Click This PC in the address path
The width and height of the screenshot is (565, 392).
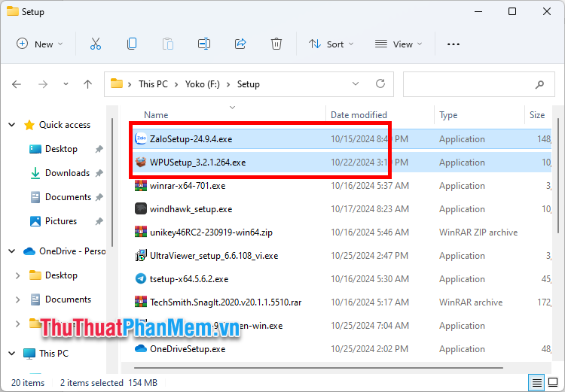(153, 84)
